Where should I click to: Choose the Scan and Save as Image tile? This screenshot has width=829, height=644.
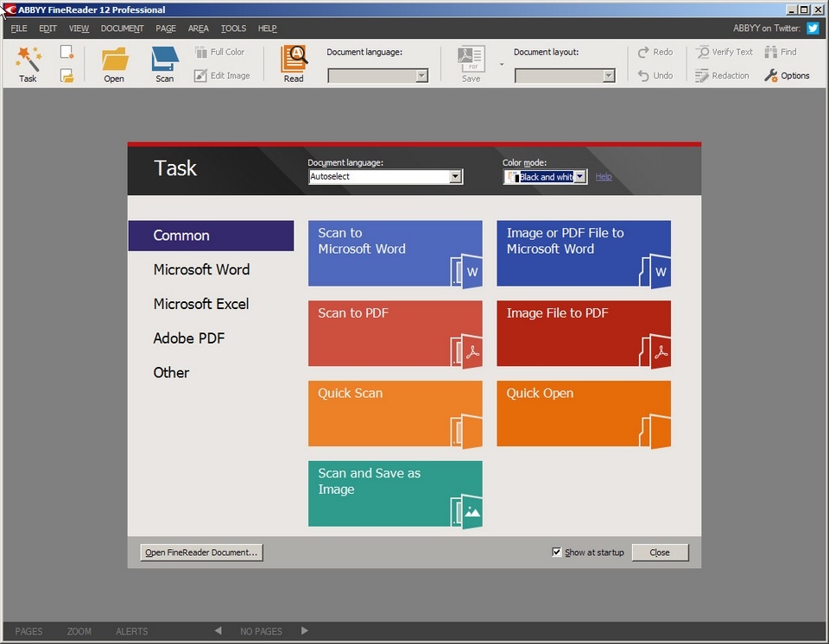click(395, 493)
